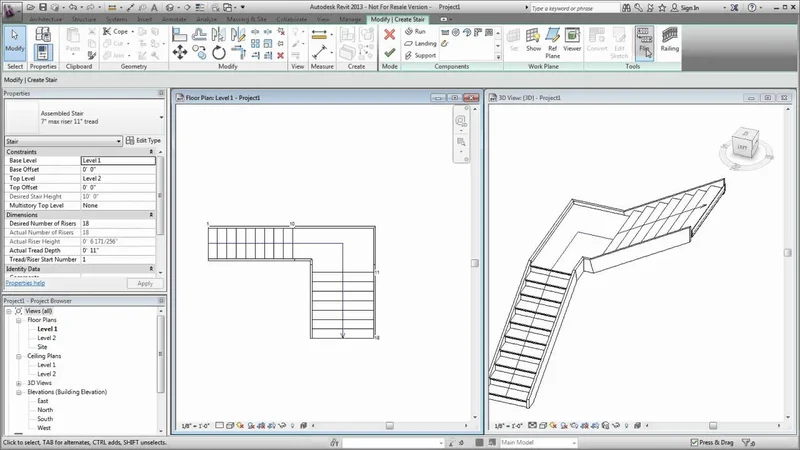The width and height of the screenshot is (800, 450).
Task: Open the Massing & Site ribbon tab
Action: point(246,19)
